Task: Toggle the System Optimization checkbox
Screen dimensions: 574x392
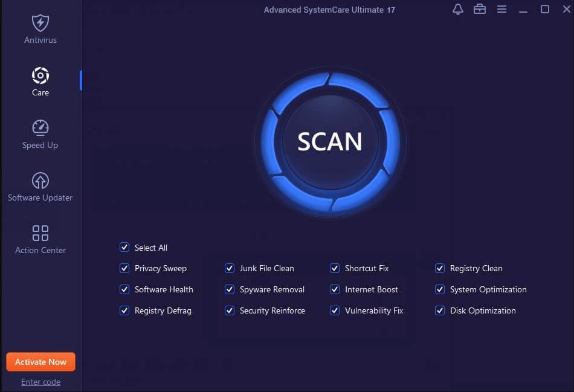Action: pyautogui.click(x=440, y=289)
